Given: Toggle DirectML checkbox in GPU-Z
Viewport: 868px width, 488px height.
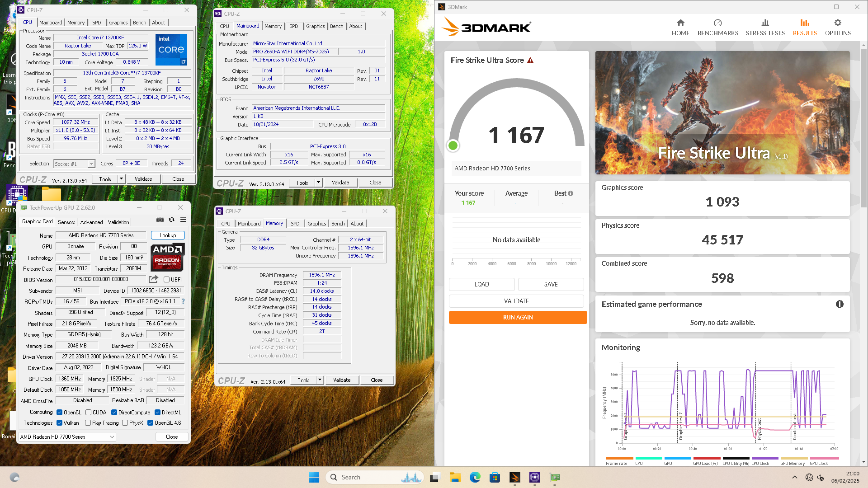Looking at the screenshot, I should [x=157, y=413].
